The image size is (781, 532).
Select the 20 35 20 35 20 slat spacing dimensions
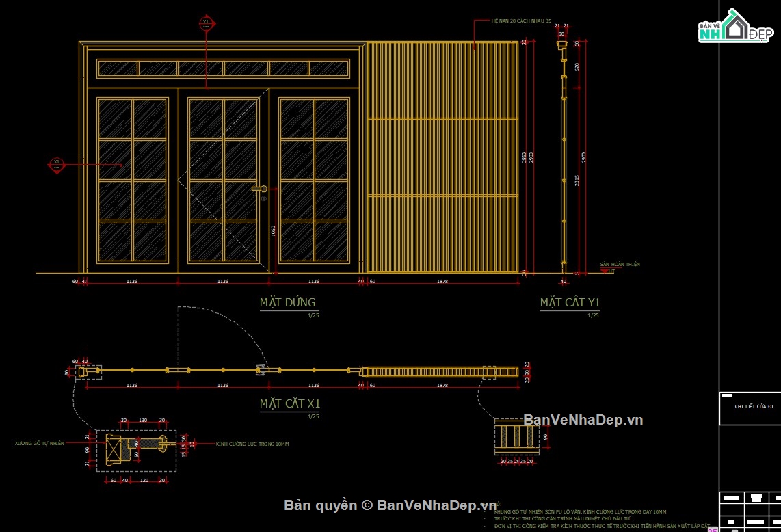pos(516,462)
